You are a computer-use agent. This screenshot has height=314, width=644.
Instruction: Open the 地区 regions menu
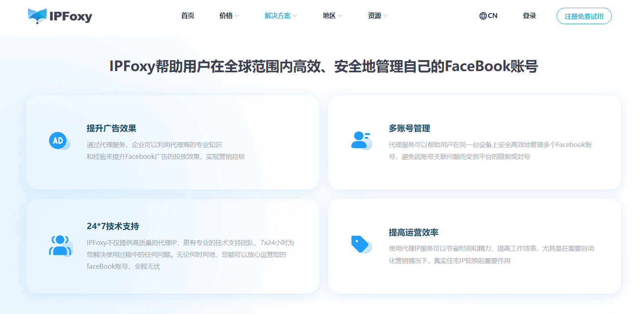point(329,16)
